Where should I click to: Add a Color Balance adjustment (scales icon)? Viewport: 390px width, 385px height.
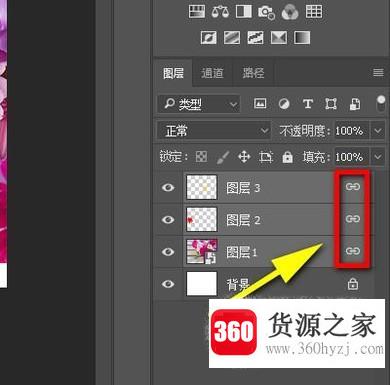(x=220, y=12)
